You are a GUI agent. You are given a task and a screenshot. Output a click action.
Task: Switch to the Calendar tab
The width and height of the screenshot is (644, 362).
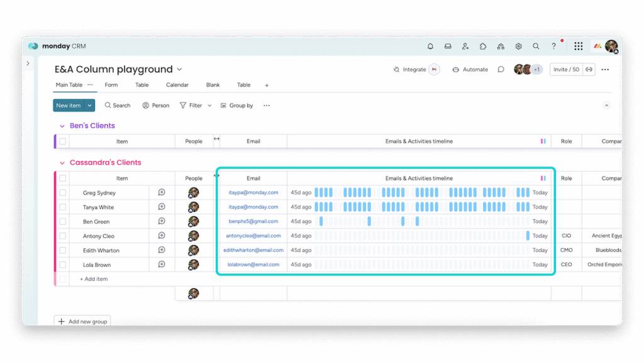pos(177,85)
